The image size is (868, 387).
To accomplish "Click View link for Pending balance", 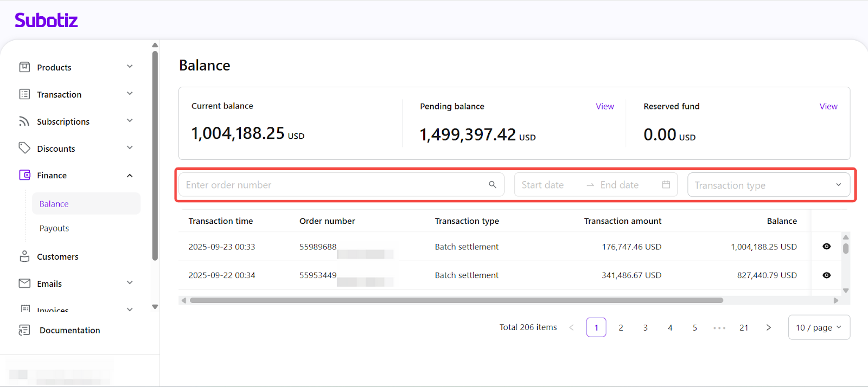I will point(604,106).
